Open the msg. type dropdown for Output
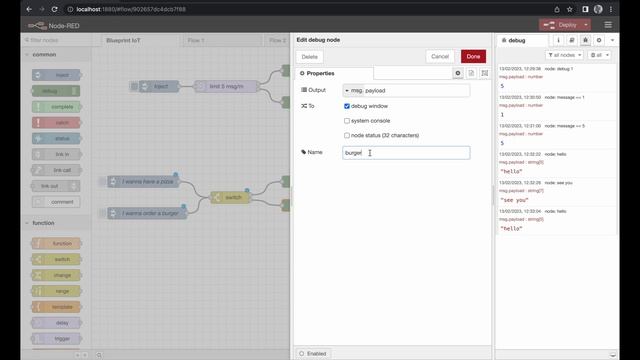The image size is (640, 360). click(x=353, y=91)
